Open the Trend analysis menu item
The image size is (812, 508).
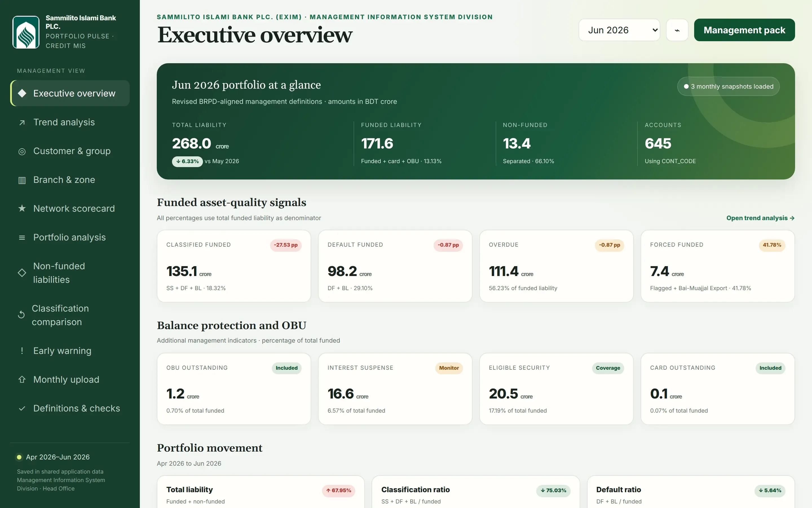(70, 122)
